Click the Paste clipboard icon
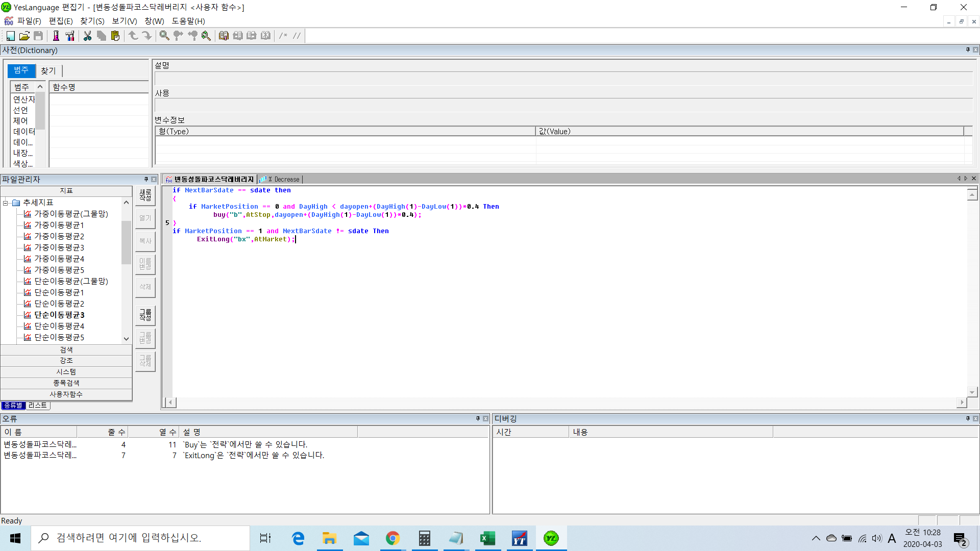Screen dimensions: 980x551 coord(115,36)
